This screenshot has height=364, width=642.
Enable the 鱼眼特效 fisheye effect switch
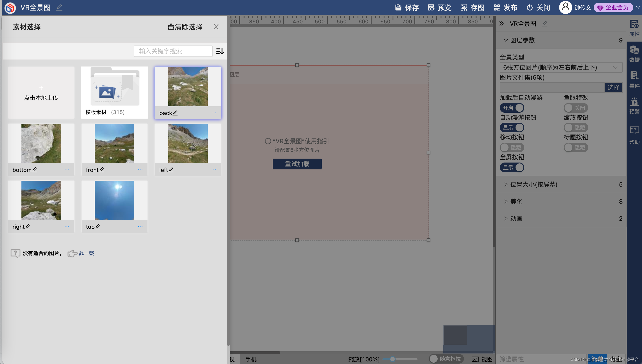575,108
